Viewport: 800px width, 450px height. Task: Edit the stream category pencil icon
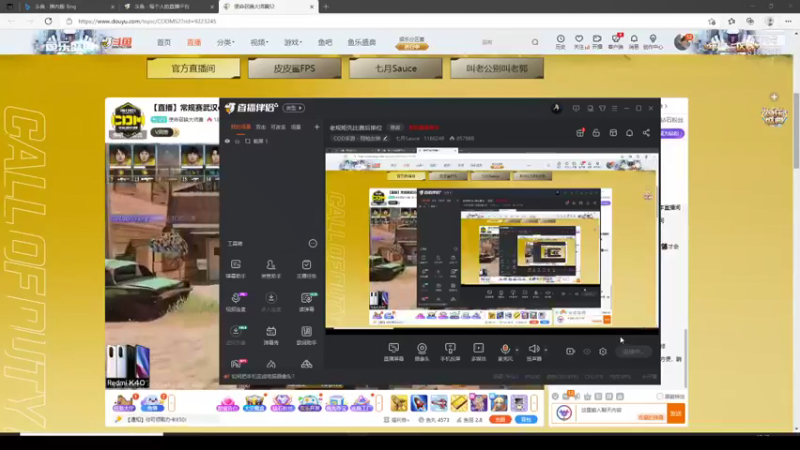(385, 138)
